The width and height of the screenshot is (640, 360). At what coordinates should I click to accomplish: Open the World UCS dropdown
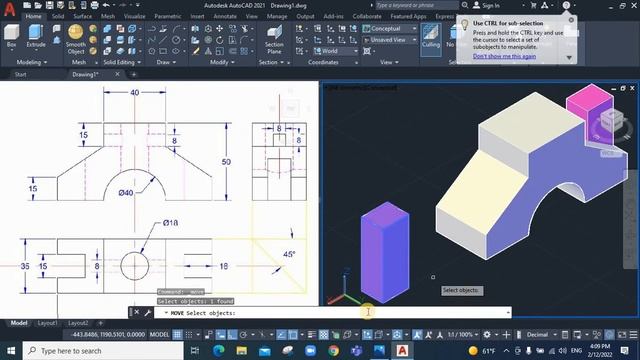tap(336, 51)
